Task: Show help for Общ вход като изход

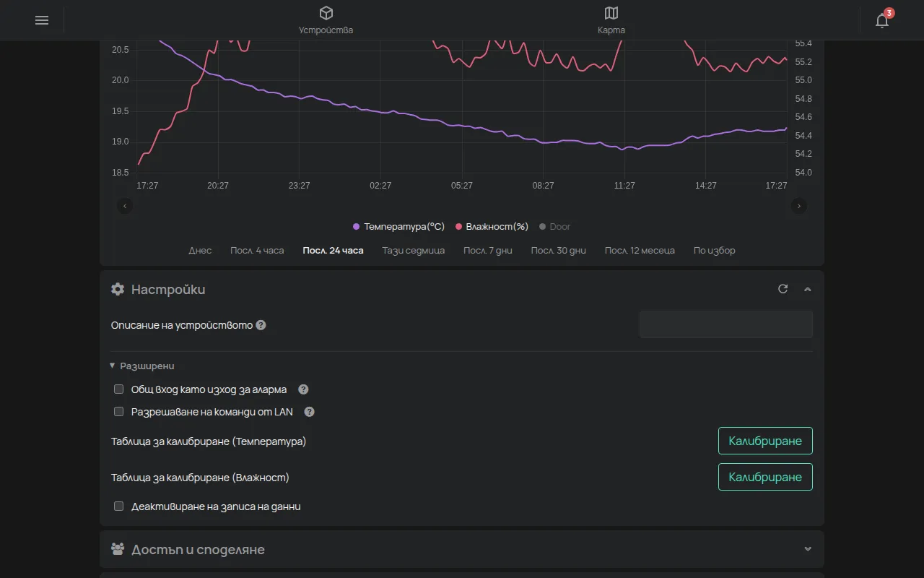Action: click(303, 389)
